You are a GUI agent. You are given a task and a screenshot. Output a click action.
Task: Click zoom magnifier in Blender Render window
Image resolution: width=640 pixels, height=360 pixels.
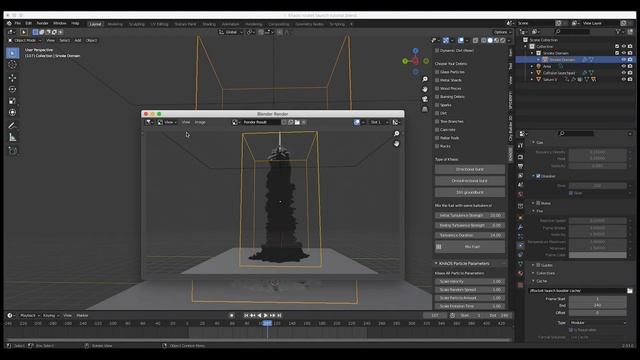[x=396, y=133]
